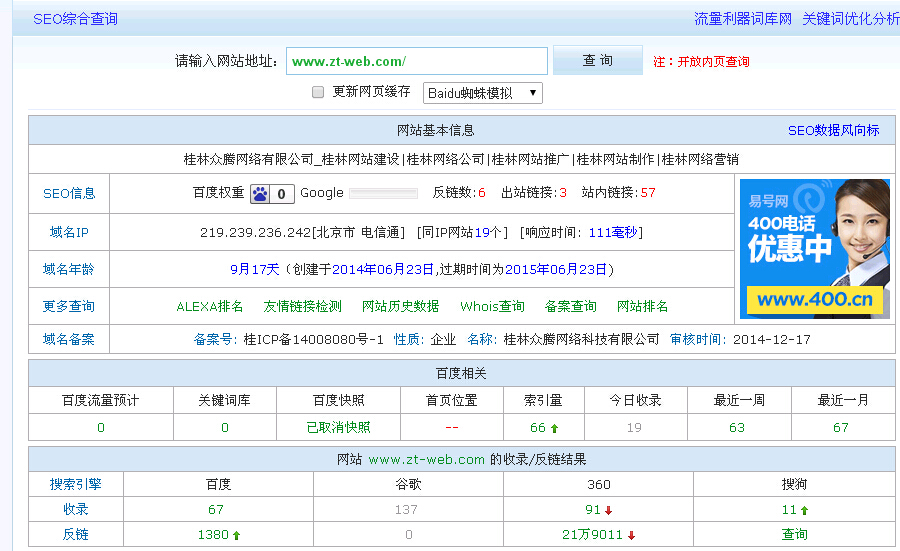Click green up arrow beside index count 66
Screen dimensions: 900x551
(x=554, y=428)
